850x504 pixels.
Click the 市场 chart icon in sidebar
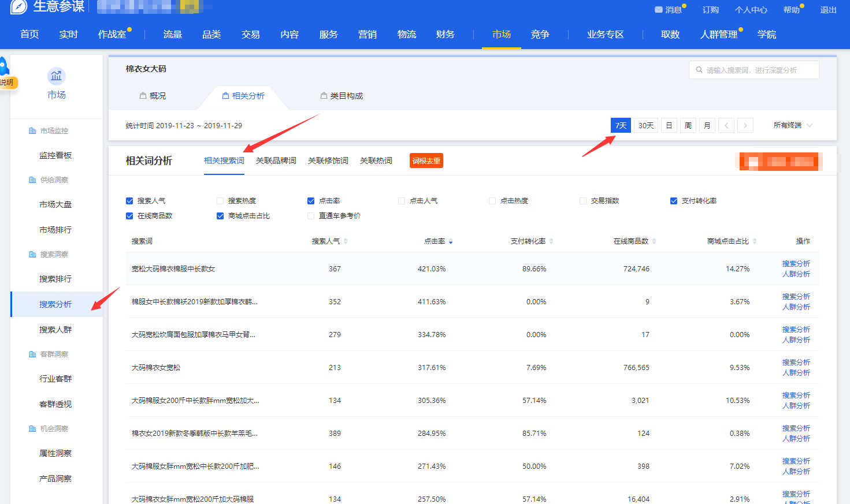56,76
